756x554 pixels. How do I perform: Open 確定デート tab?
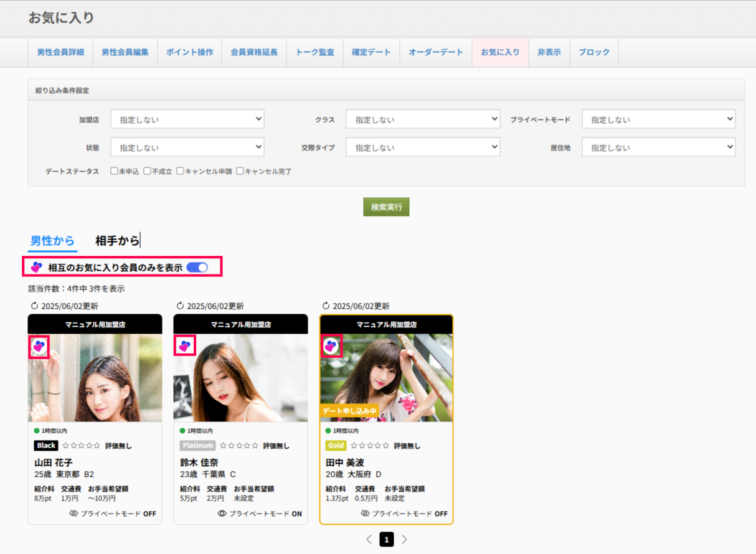372,52
